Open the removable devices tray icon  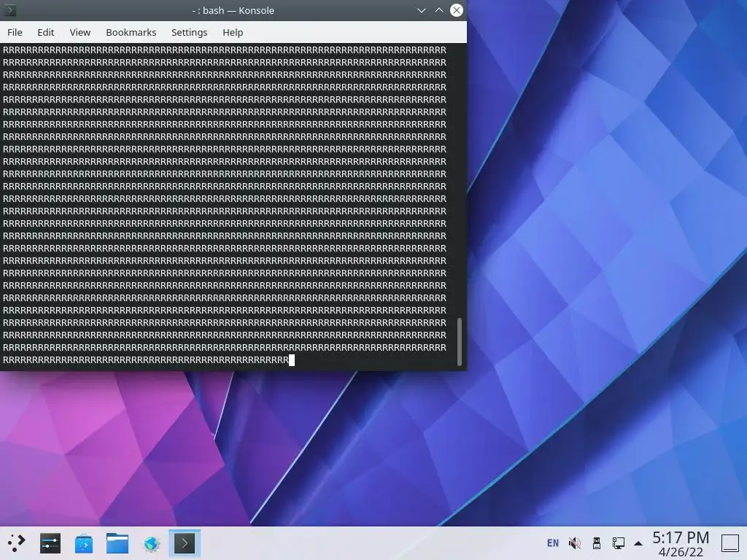[x=597, y=542]
